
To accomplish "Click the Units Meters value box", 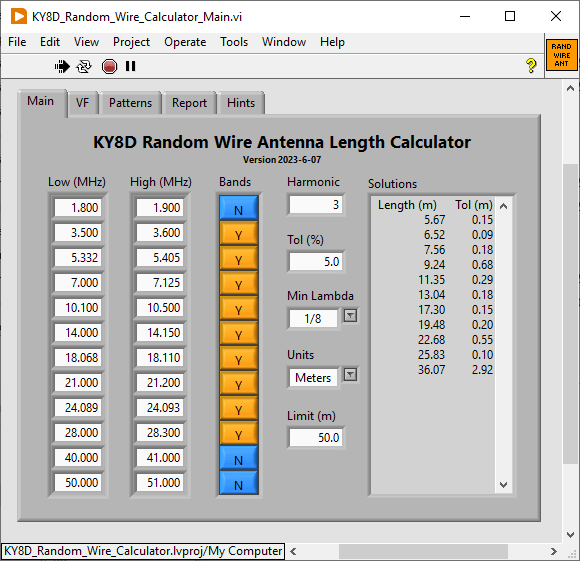I will (x=313, y=378).
